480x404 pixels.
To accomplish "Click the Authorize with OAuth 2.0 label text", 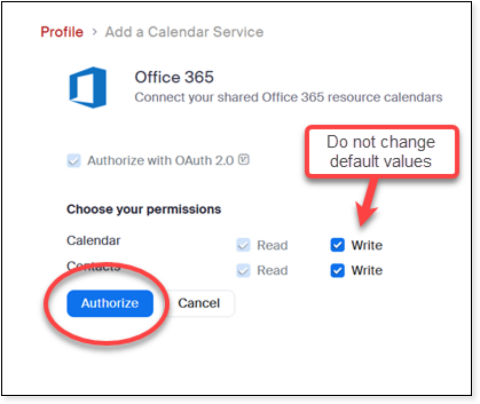I will tap(160, 160).
